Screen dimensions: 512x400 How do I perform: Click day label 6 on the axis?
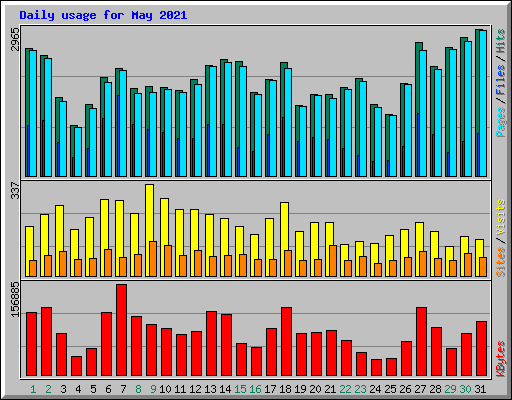pyautogui.click(x=108, y=389)
